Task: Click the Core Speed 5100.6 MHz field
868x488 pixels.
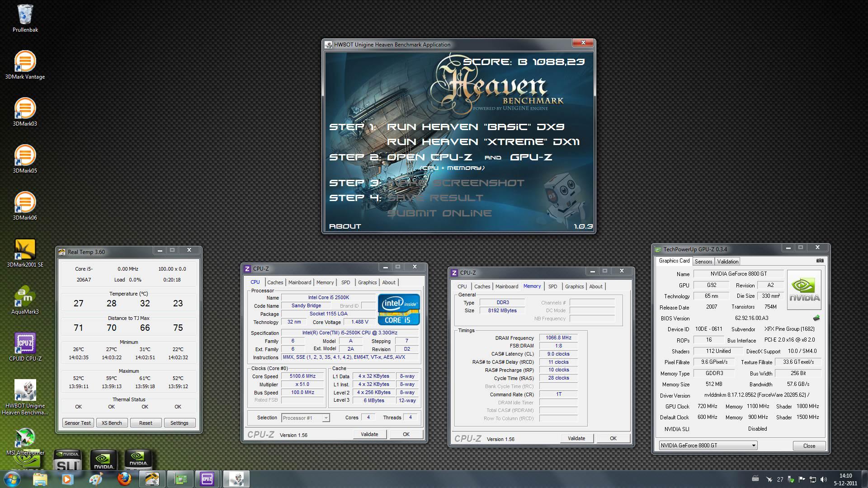Action: 302,376
